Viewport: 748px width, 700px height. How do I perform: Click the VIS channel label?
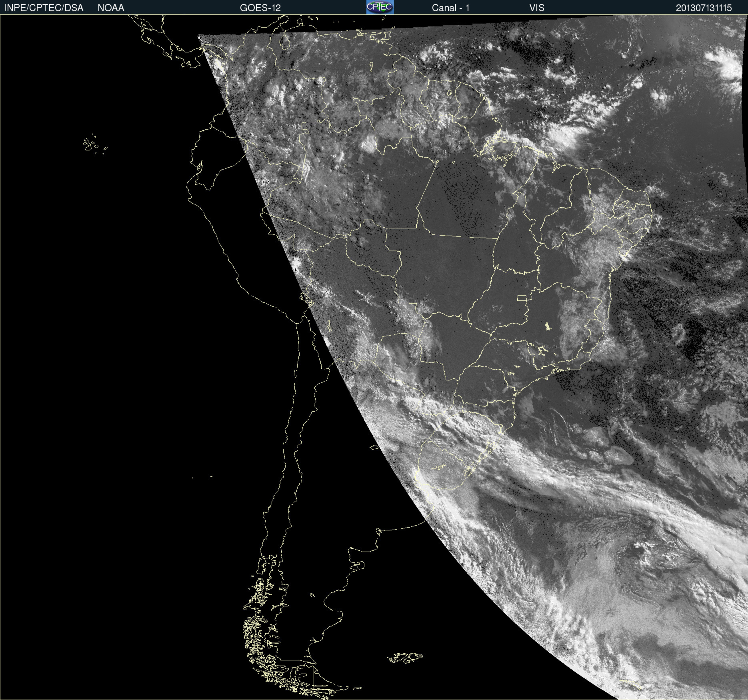pos(537,8)
